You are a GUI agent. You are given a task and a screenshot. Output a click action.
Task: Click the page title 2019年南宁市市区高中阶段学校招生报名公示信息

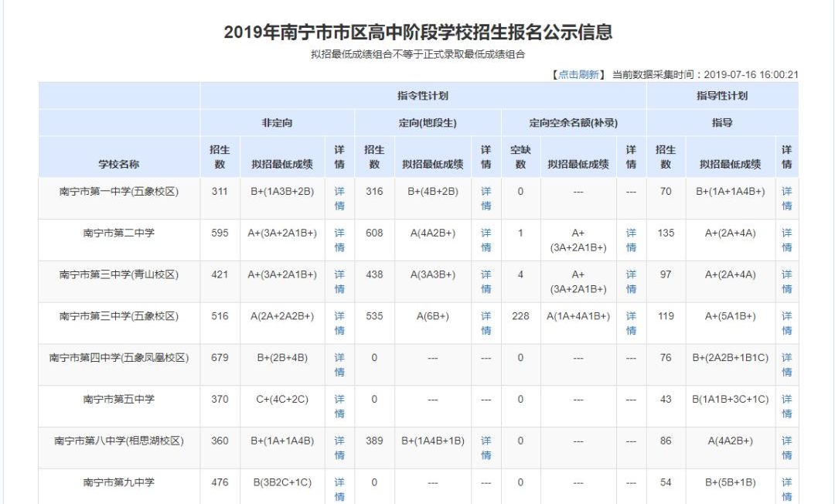click(x=418, y=32)
